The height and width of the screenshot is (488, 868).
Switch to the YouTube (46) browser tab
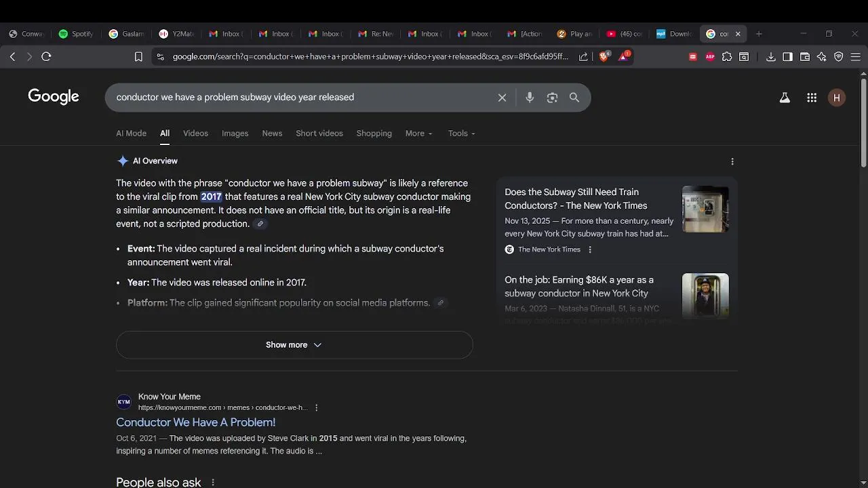click(625, 34)
